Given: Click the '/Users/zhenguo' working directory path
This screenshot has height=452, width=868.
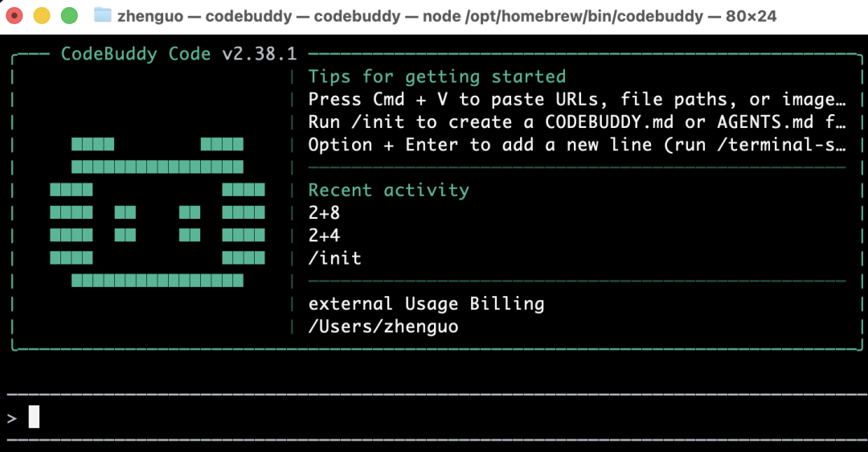Looking at the screenshot, I should pyautogui.click(x=383, y=327).
